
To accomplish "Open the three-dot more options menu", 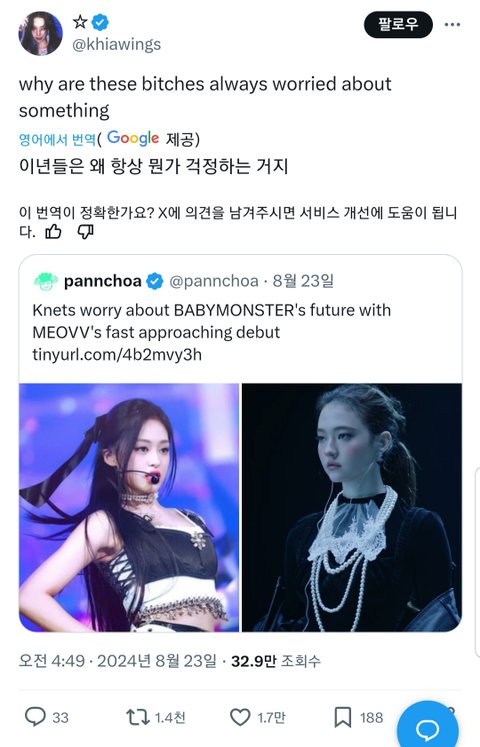I will tap(452, 24).
